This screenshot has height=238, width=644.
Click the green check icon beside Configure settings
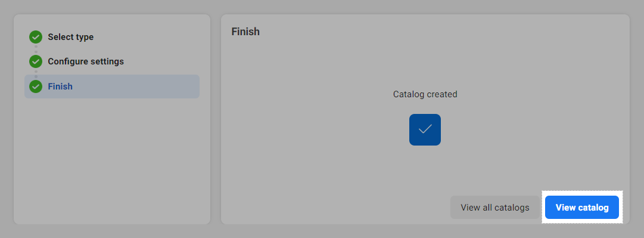coord(36,61)
